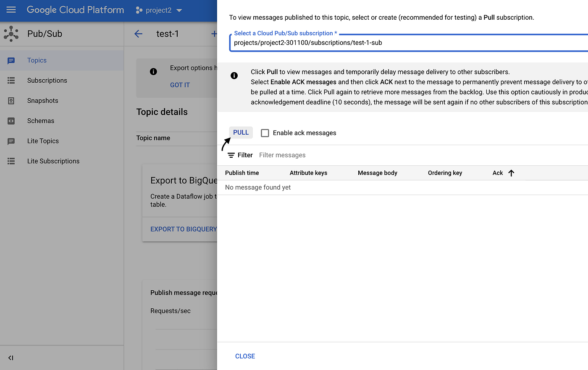Click the Message body column header
This screenshot has width=588, height=370.
coord(378,173)
